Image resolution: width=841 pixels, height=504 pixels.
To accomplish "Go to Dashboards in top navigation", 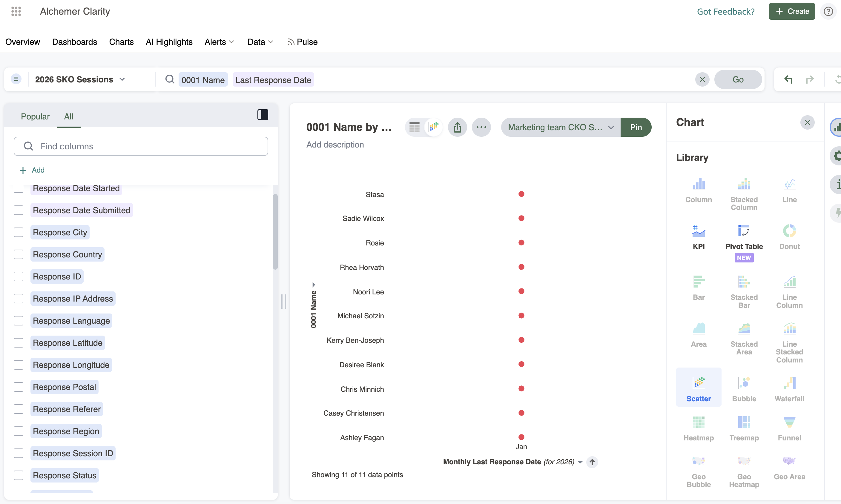I will coord(74,42).
